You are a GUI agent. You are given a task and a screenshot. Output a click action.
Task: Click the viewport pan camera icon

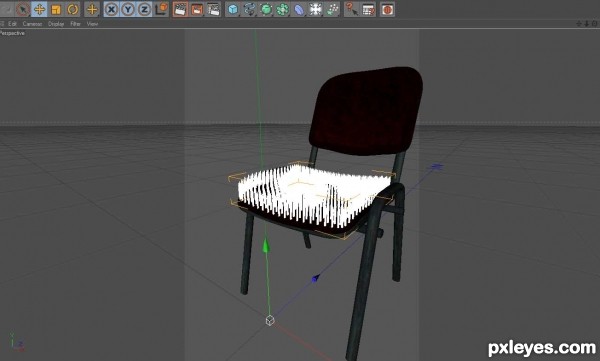click(579, 24)
